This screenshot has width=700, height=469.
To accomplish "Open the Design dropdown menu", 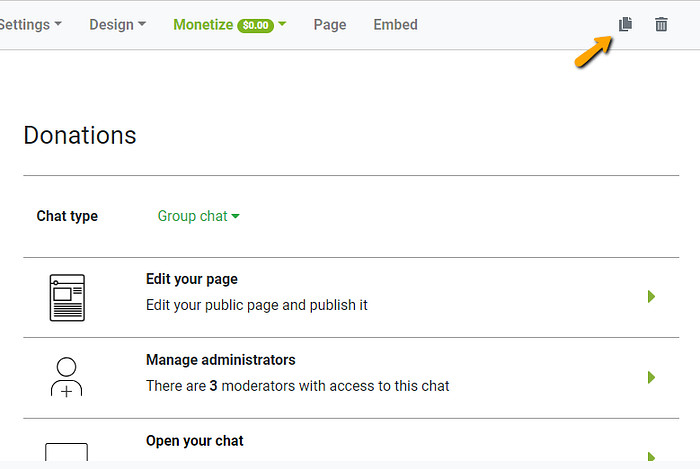I will point(117,24).
